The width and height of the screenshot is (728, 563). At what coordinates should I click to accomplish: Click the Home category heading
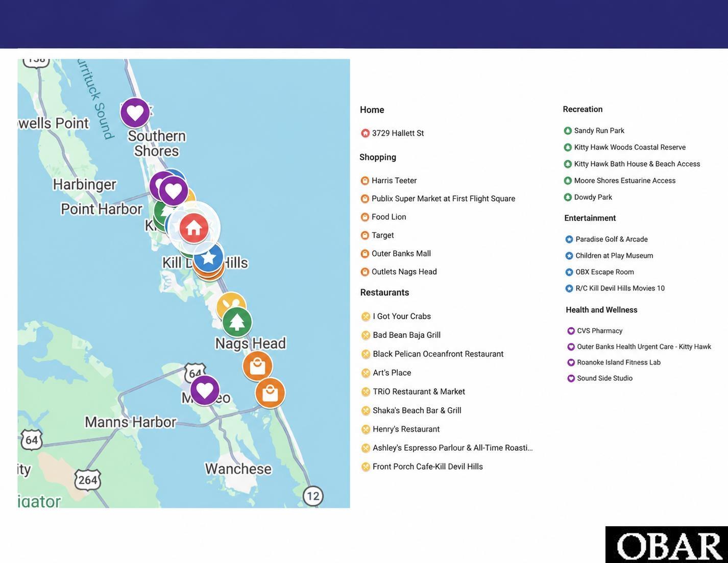[372, 110]
